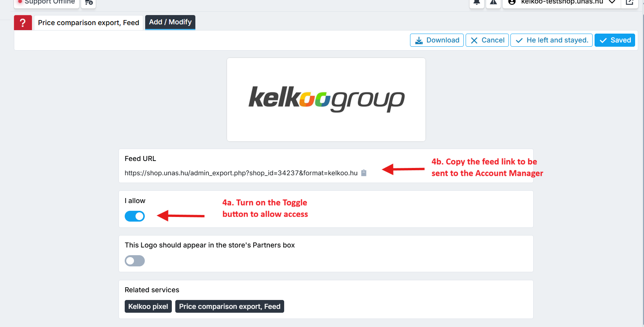
Task: Turn off the I allow toggle
Action: 135,216
